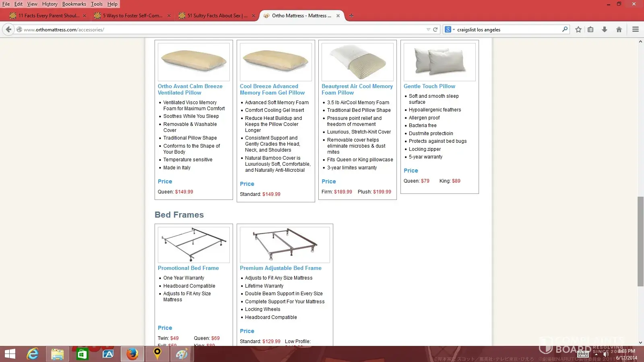The image size is (644, 362).
Task: Open the View menu
Action: pyautogui.click(x=32, y=4)
